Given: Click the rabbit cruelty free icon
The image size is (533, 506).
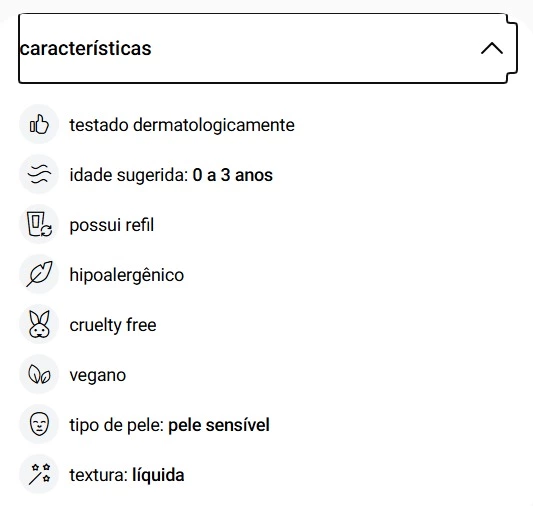Looking at the screenshot, I should click(39, 324).
